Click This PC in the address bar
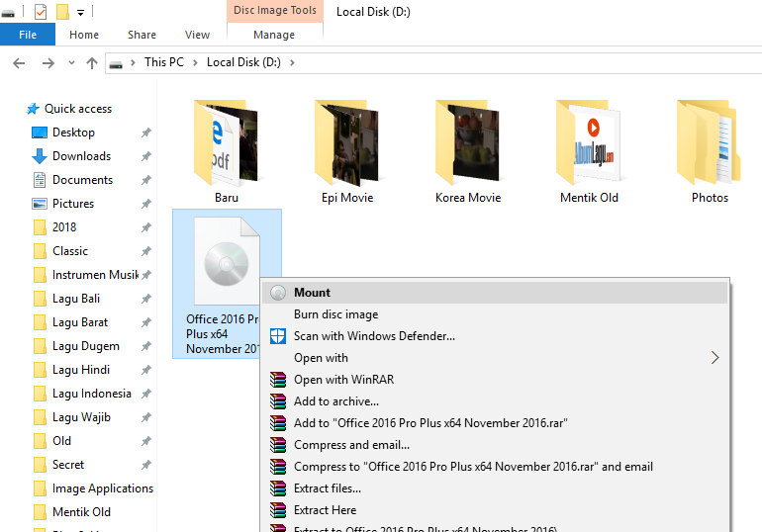 coord(164,62)
